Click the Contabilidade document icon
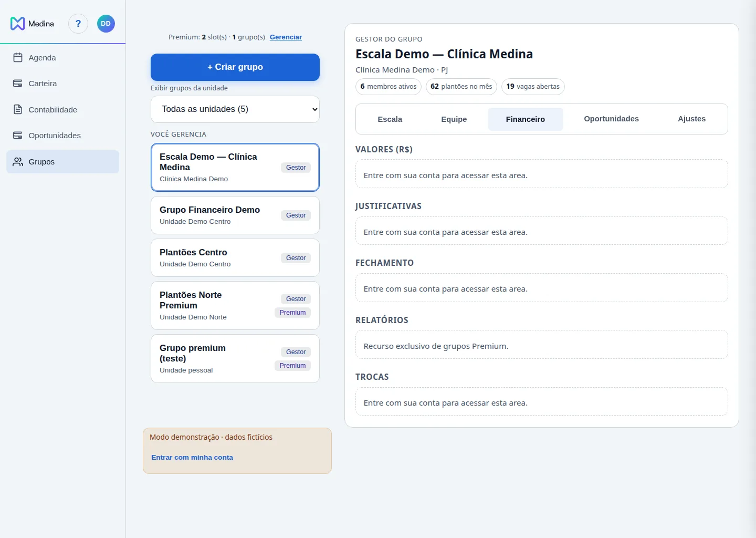The image size is (756, 538). pyautogui.click(x=18, y=110)
